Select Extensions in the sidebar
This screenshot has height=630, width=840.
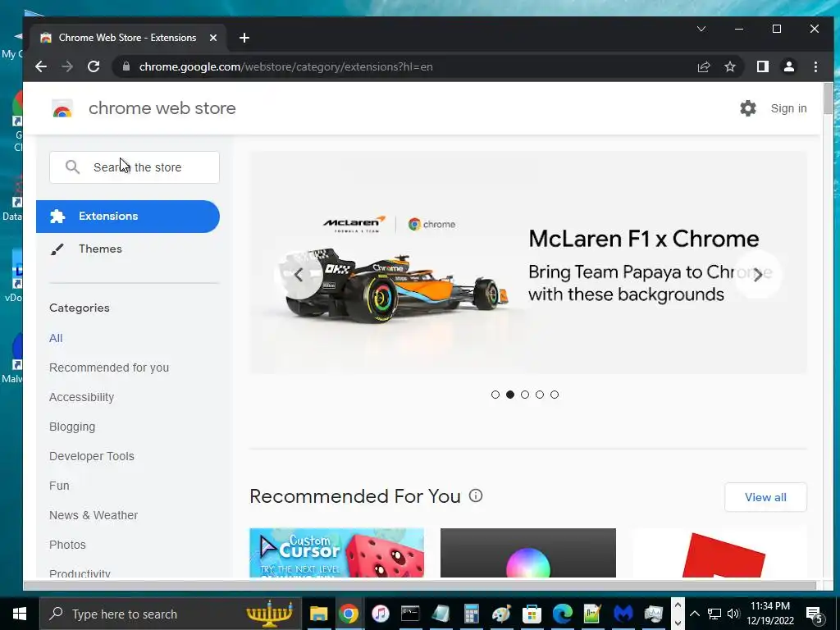pos(128,217)
